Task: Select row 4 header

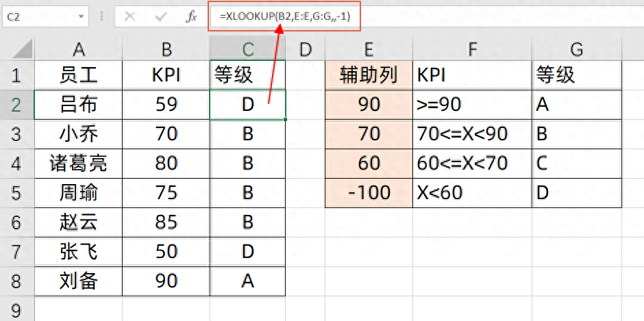Action: click(17, 164)
